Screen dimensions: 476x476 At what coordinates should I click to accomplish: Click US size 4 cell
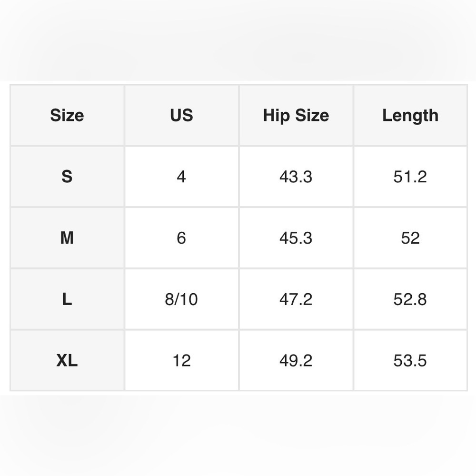click(181, 177)
